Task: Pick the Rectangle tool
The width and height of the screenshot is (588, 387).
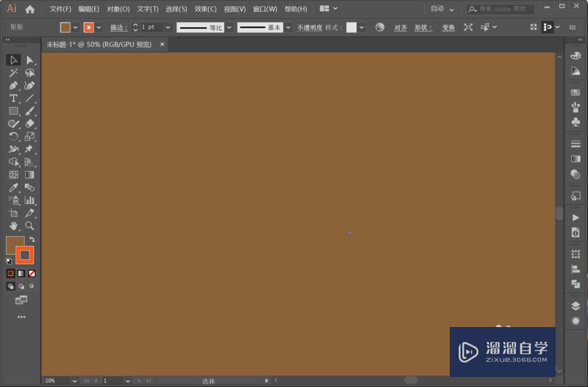Action: pyautogui.click(x=14, y=111)
